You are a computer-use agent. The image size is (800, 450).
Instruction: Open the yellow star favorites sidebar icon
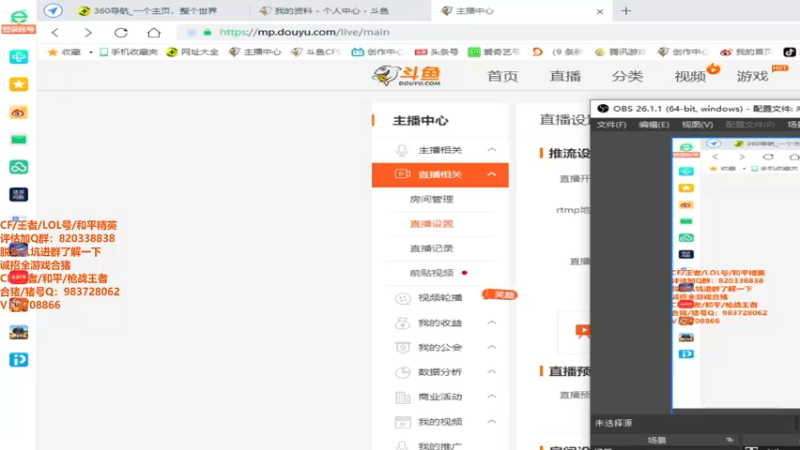(18, 84)
